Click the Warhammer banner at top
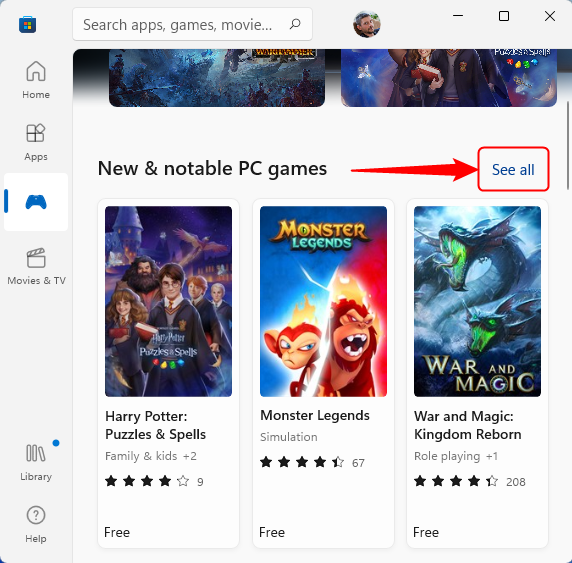This screenshot has width=572, height=563. [x=217, y=78]
